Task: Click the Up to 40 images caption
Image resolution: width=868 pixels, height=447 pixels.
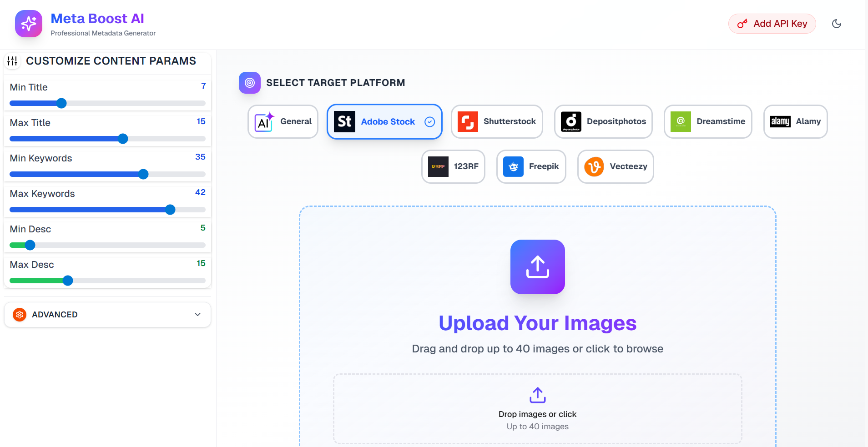Action: coord(538,427)
